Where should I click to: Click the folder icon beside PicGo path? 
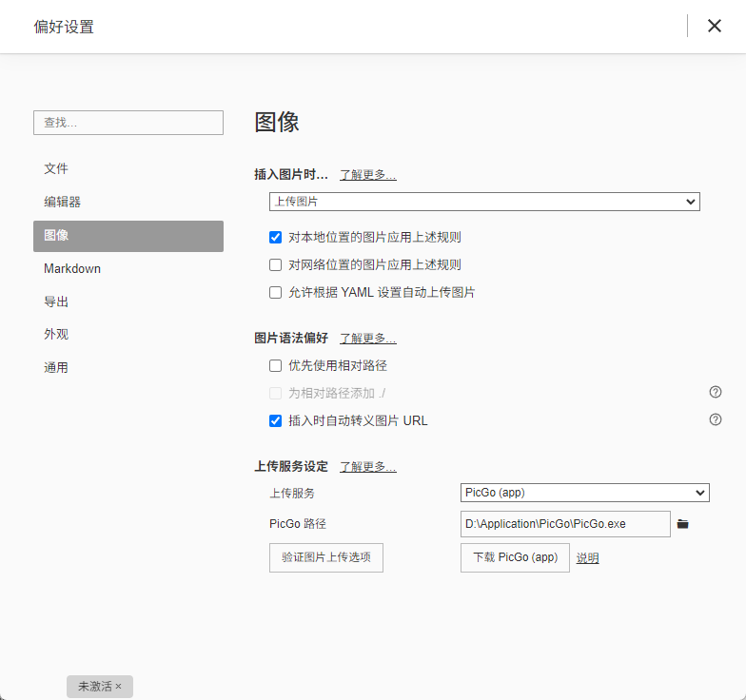pyautogui.click(x=682, y=524)
